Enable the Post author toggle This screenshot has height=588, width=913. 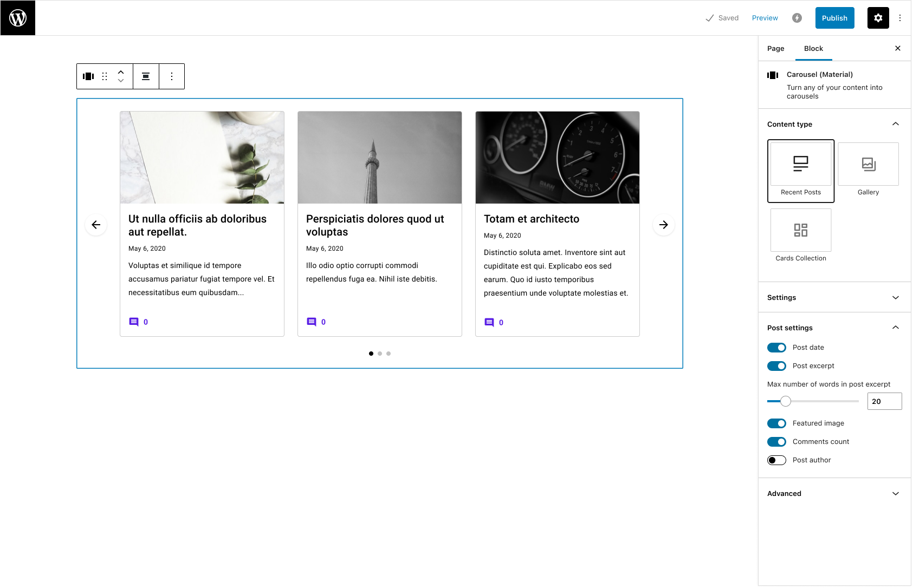pyautogui.click(x=776, y=460)
